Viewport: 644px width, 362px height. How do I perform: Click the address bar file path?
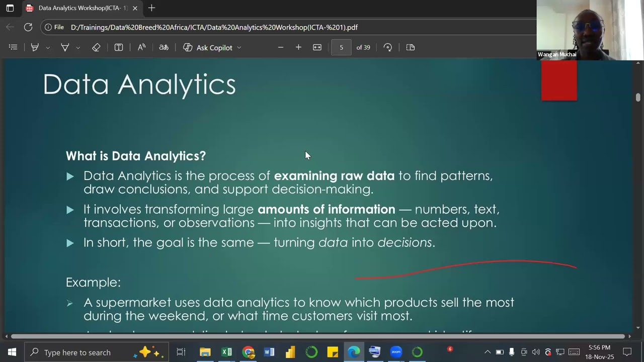click(x=214, y=27)
